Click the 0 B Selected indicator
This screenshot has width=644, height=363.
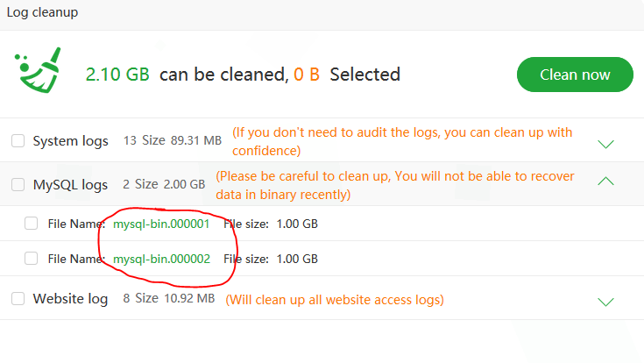pyautogui.click(x=346, y=75)
